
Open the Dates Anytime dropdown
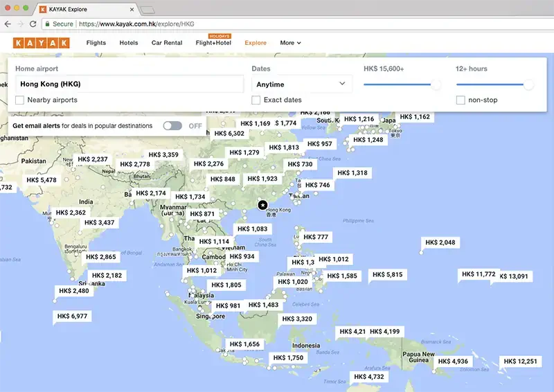tap(302, 84)
